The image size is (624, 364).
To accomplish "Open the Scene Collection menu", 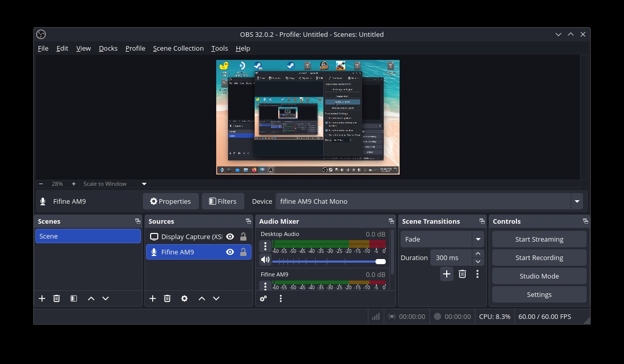I will tap(178, 48).
